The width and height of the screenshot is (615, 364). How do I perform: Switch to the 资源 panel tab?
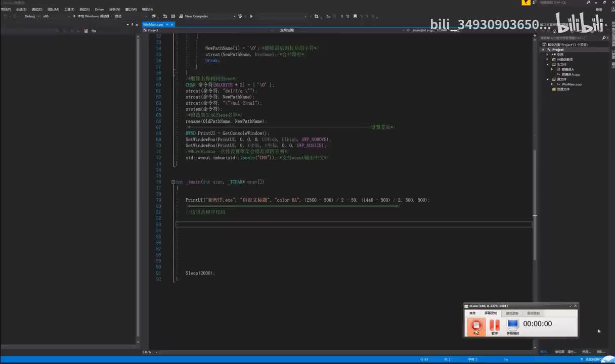point(586,352)
